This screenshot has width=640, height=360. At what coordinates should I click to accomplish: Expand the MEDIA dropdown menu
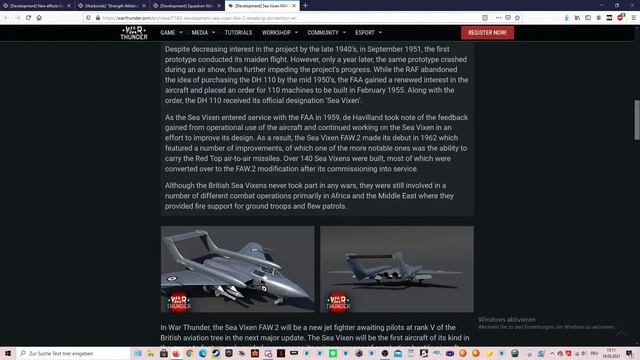[x=203, y=33]
